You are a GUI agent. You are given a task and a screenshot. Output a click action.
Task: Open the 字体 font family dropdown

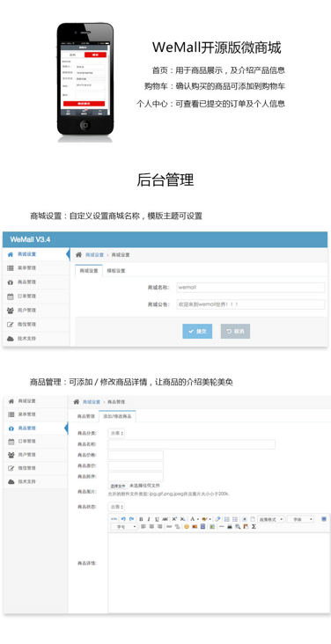tap(300, 519)
